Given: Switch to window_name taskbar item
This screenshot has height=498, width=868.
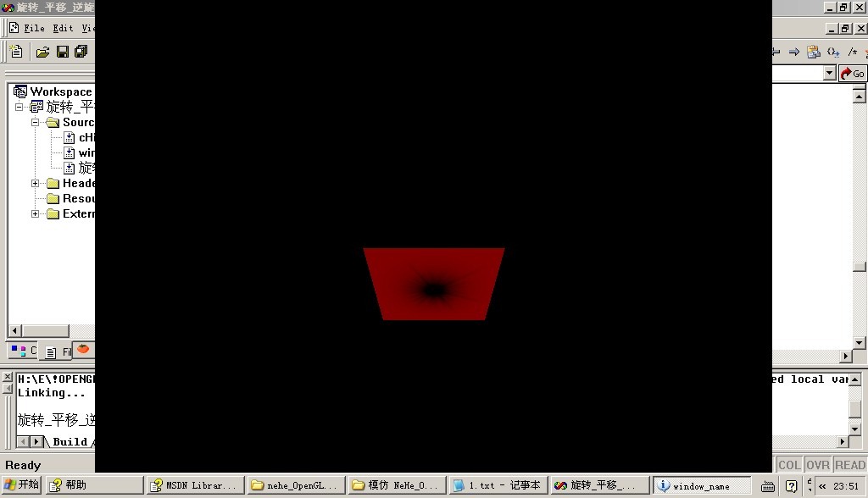Looking at the screenshot, I should pyautogui.click(x=701, y=485).
